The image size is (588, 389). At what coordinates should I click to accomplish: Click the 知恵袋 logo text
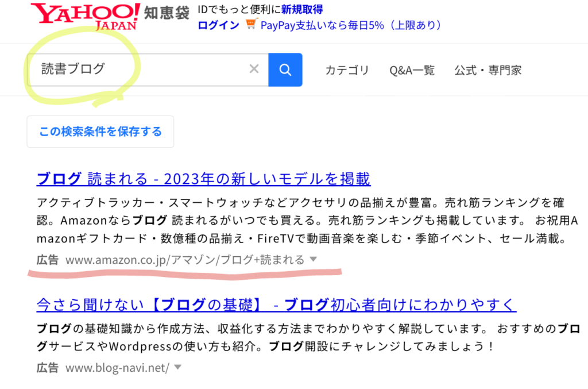click(167, 13)
